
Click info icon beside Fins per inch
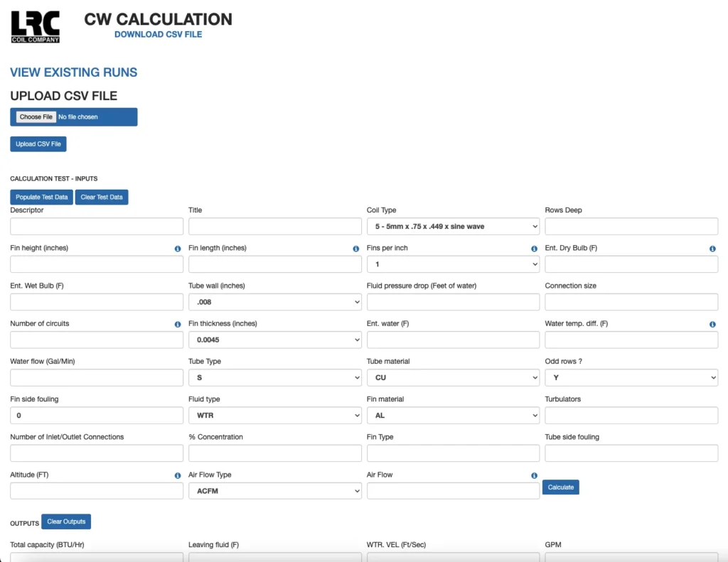point(534,249)
